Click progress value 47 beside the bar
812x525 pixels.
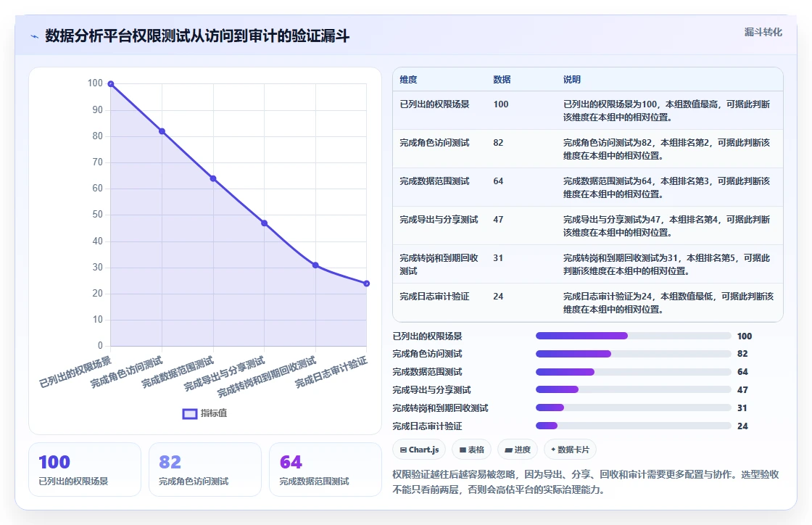point(742,390)
